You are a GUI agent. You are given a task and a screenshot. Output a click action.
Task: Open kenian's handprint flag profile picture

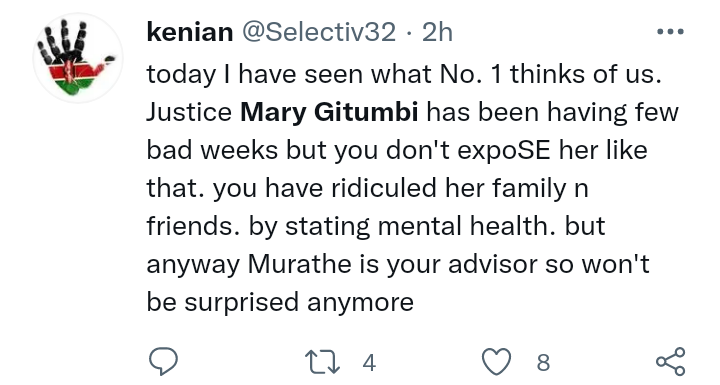(x=78, y=58)
